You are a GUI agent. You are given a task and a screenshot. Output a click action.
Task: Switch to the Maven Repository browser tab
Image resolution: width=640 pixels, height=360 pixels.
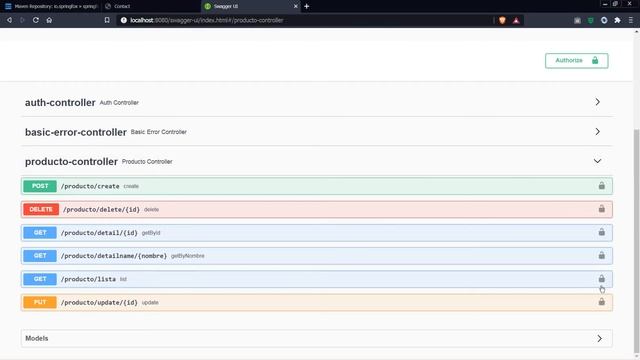pos(50,7)
